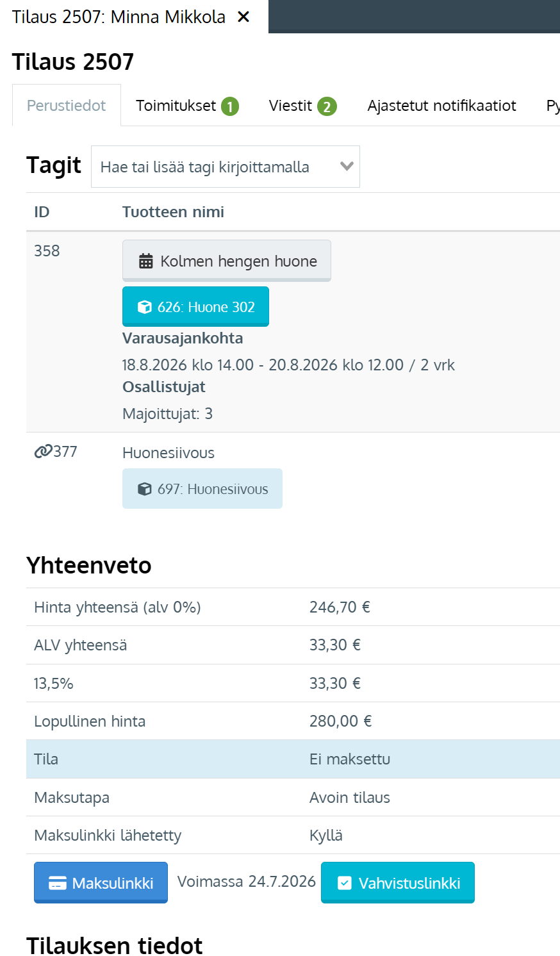Click the cube icon on 697: Huonesiivous
Image resolution: width=560 pixels, height=956 pixels.
tap(145, 490)
